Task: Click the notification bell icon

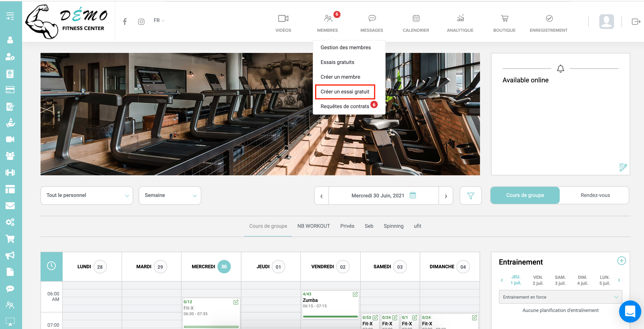Action: 560,69
